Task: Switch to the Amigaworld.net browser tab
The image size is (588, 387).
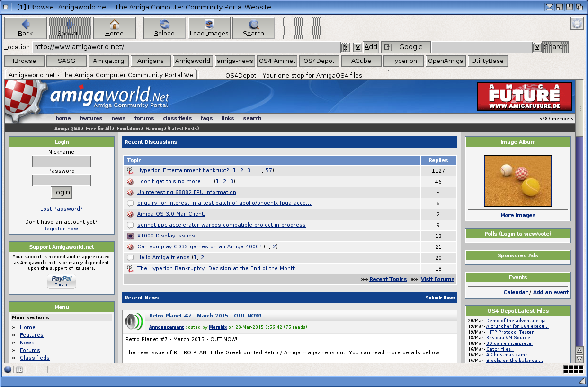Action: (x=100, y=75)
